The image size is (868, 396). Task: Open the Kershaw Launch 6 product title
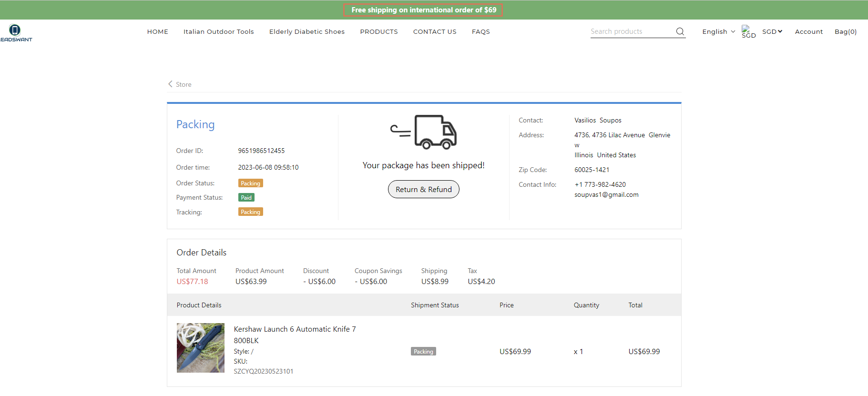[294, 329]
